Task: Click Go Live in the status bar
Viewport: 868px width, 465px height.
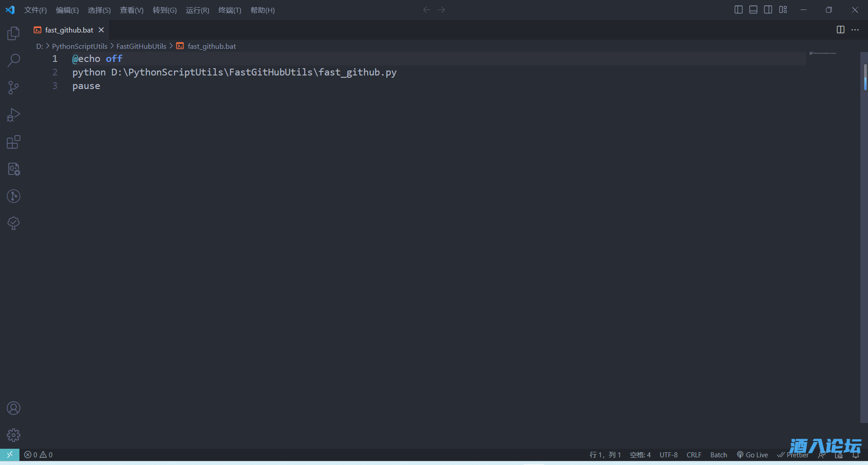Action: coord(753,455)
